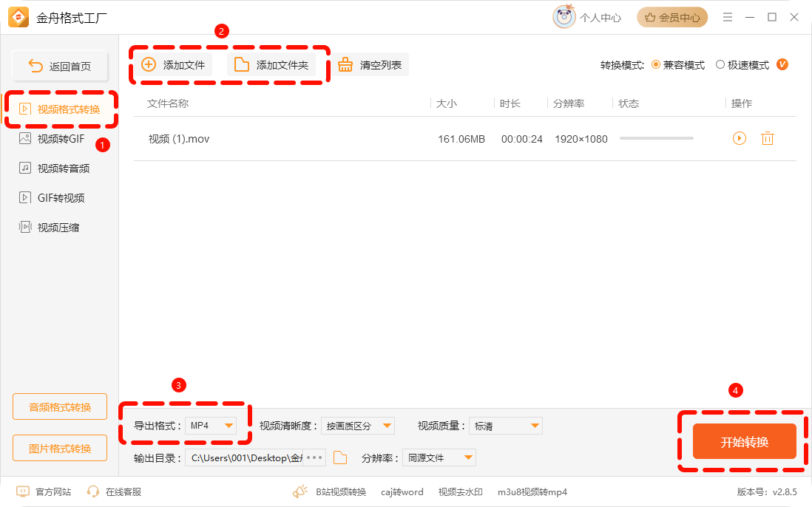
Task: Click the 清空列表 clear list button
Action: 370,65
